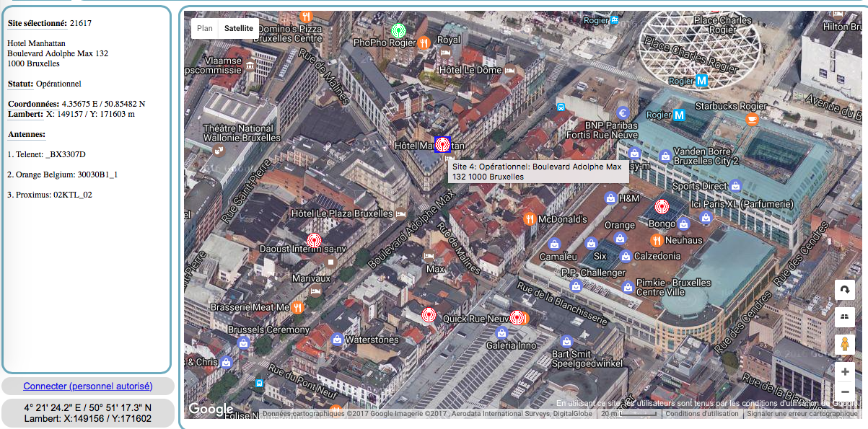
Task: Switch the map to Satellite view
Action: tap(239, 28)
